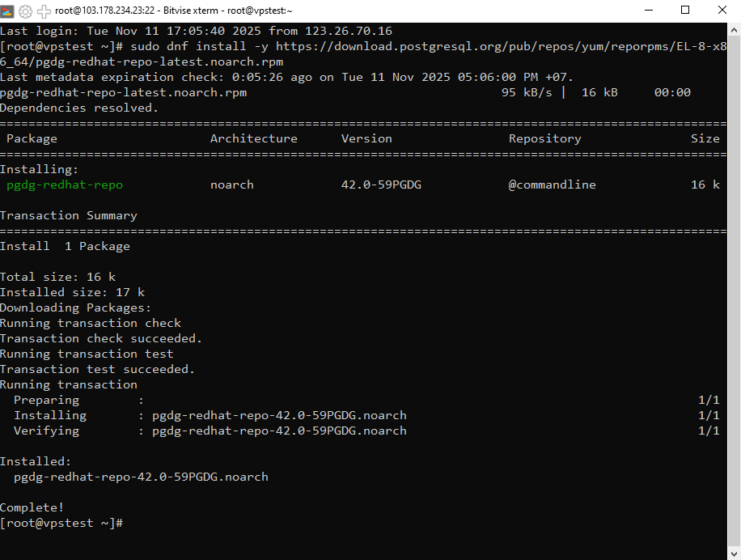
Task: Click the Version column header
Action: click(x=366, y=138)
